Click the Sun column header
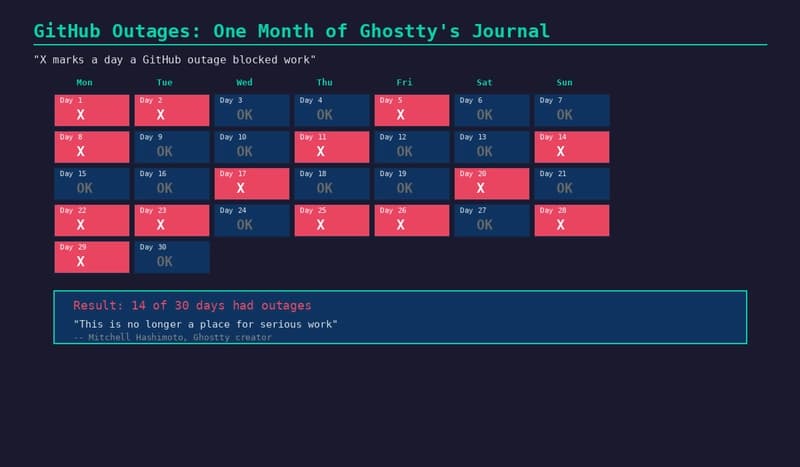The width and height of the screenshot is (800, 467). (x=564, y=82)
